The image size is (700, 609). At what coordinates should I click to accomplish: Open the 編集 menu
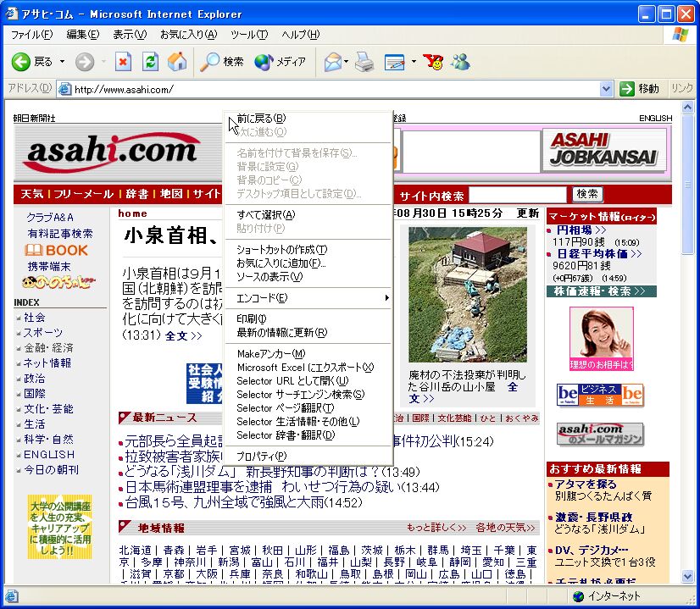[82, 35]
